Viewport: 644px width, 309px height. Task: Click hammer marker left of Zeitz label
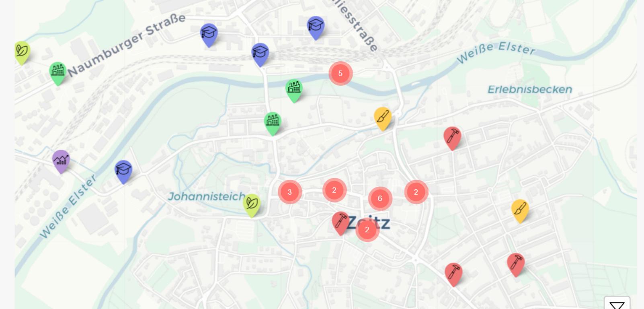point(340,223)
